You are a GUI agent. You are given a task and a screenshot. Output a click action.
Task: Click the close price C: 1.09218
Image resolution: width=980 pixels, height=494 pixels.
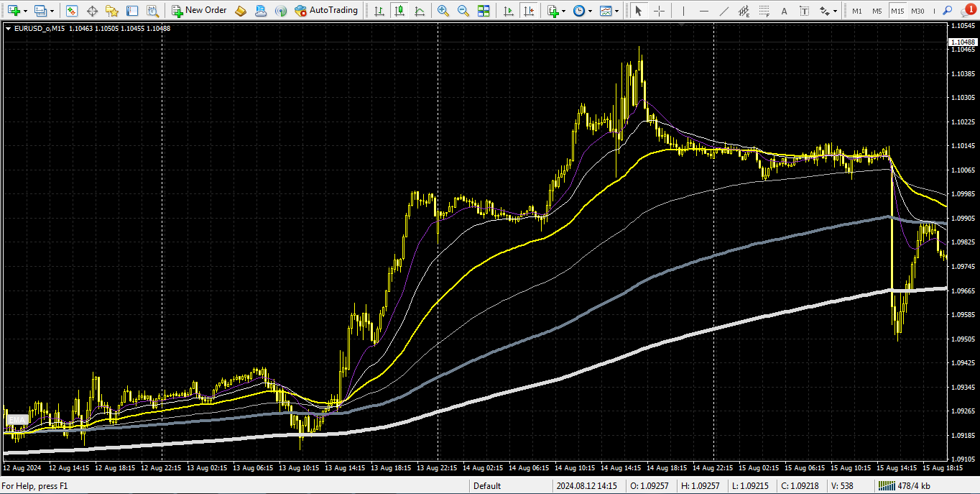[x=801, y=486]
